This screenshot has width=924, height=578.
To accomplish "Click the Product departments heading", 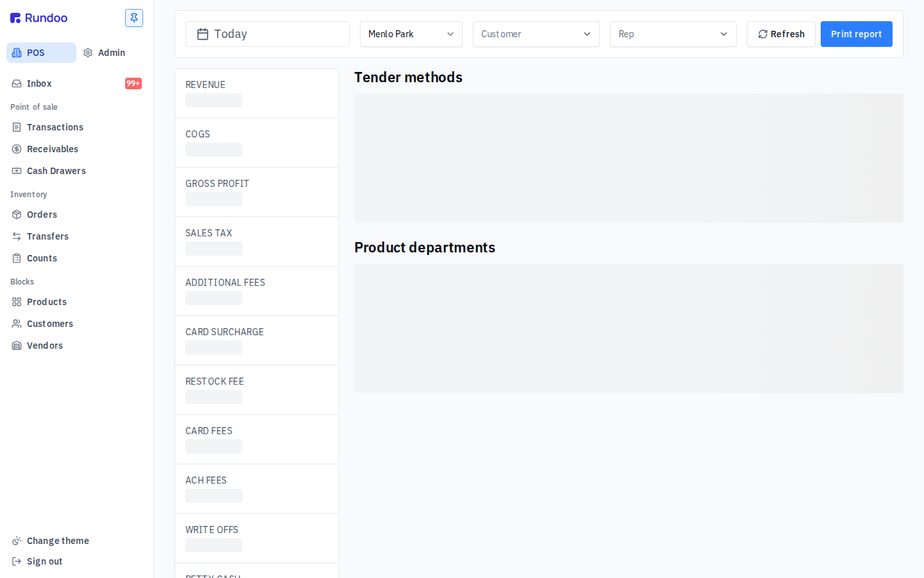I will [425, 247].
